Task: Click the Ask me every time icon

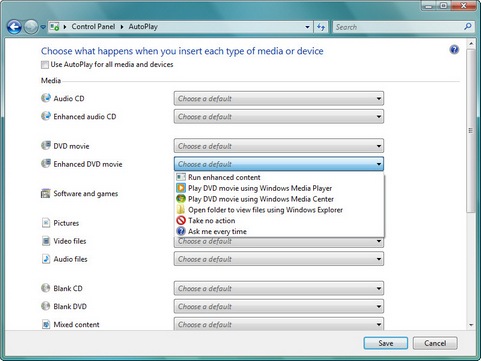Action: point(181,231)
